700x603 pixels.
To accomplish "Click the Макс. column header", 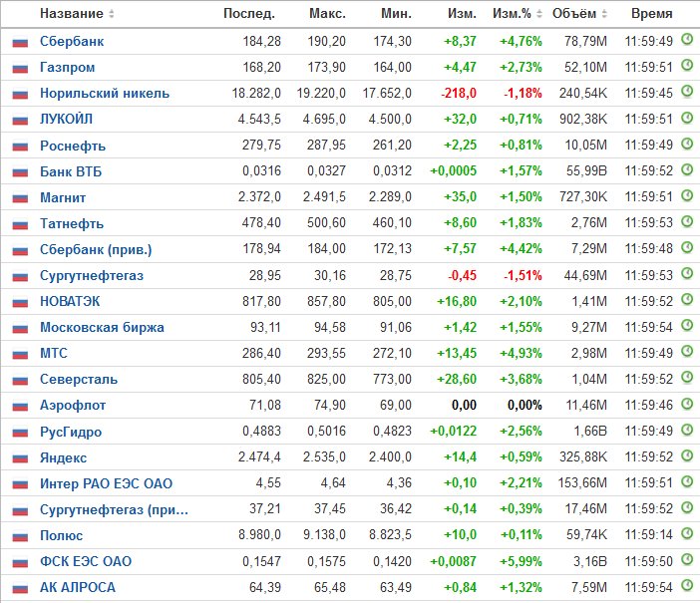I will [x=327, y=14].
